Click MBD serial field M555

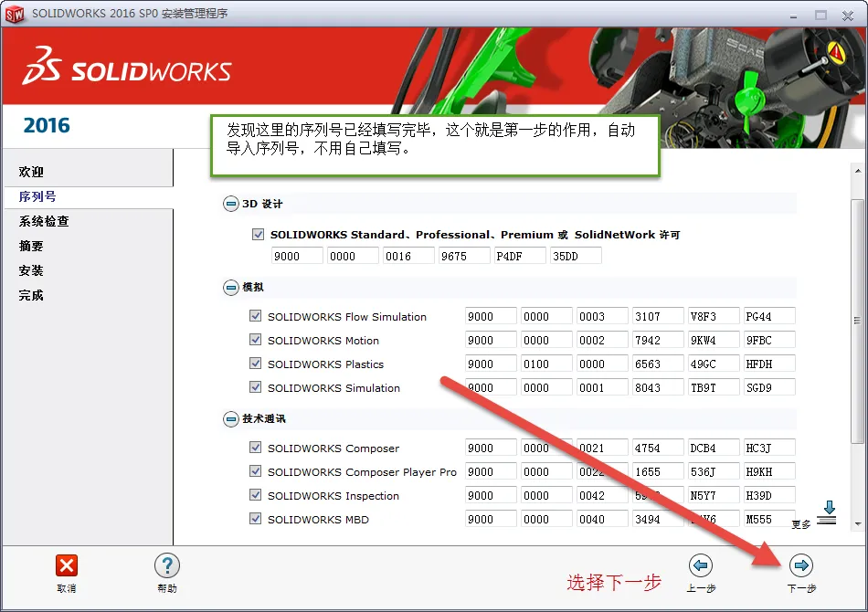pos(769,519)
